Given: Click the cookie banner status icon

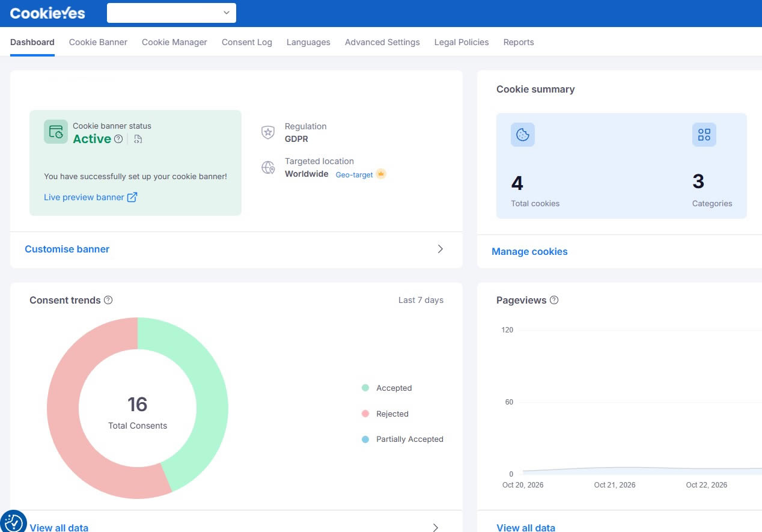Looking at the screenshot, I should coord(56,132).
